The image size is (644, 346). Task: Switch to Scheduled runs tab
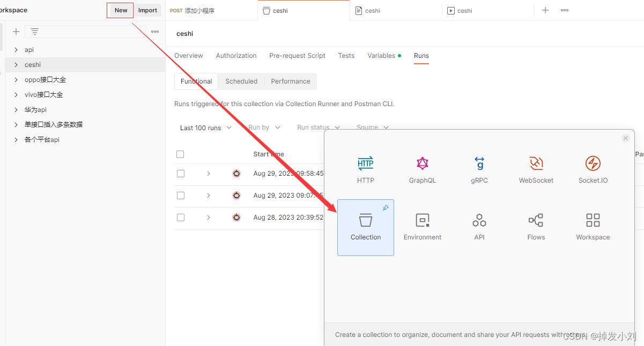(x=241, y=81)
